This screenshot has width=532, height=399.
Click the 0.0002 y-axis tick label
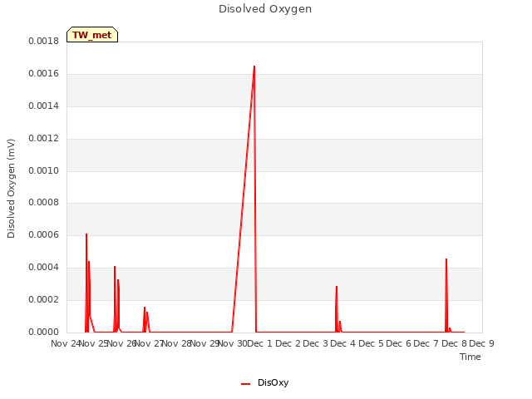(x=43, y=299)
